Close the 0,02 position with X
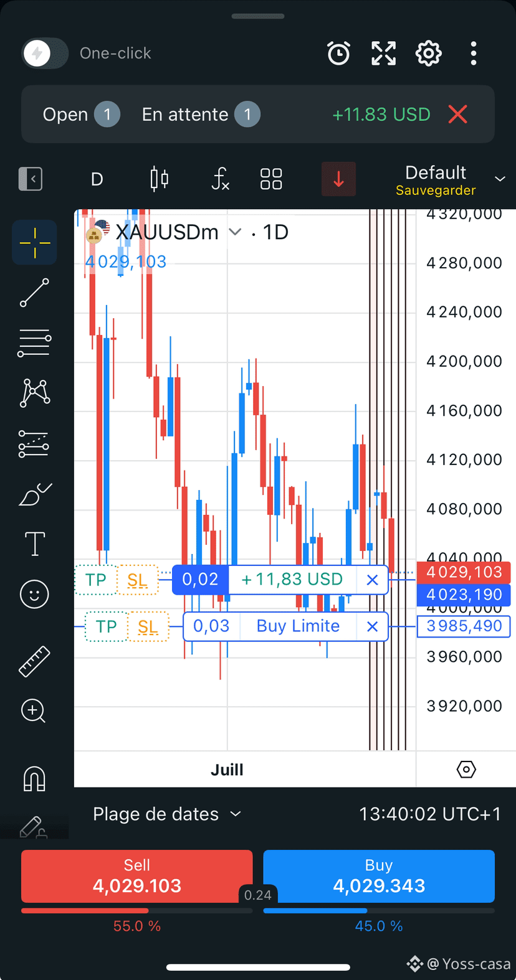Image resolution: width=516 pixels, height=980 pixels. [373, 580]
